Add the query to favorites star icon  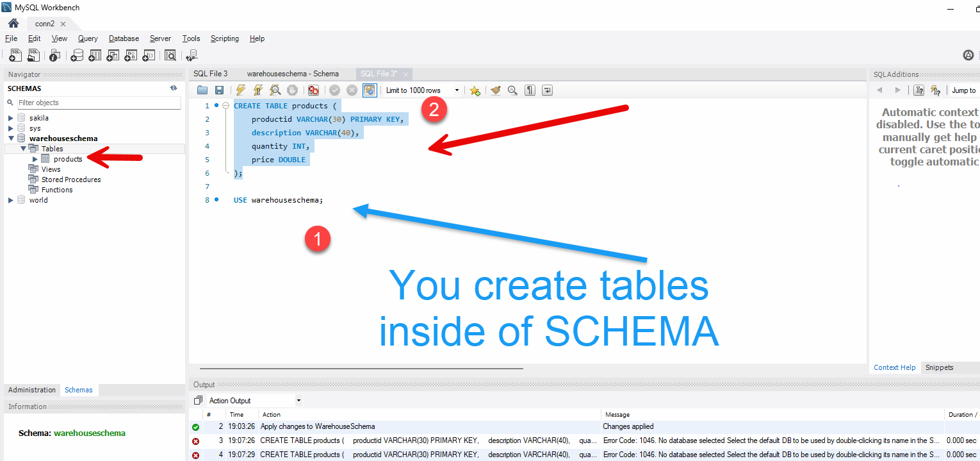click(475, 90)
